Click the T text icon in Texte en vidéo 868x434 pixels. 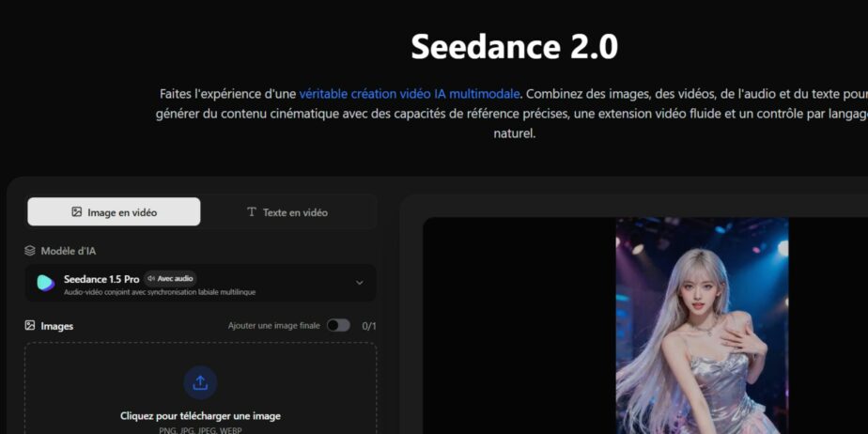pyautogui.click(x=251, y=212)
